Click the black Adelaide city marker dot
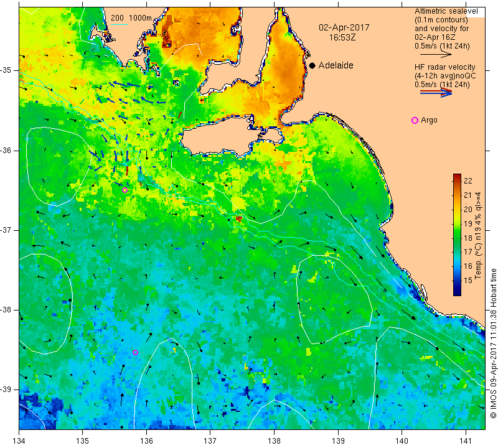Image resolution: width=498 pixels, height=448 pixels. (312, 65)
